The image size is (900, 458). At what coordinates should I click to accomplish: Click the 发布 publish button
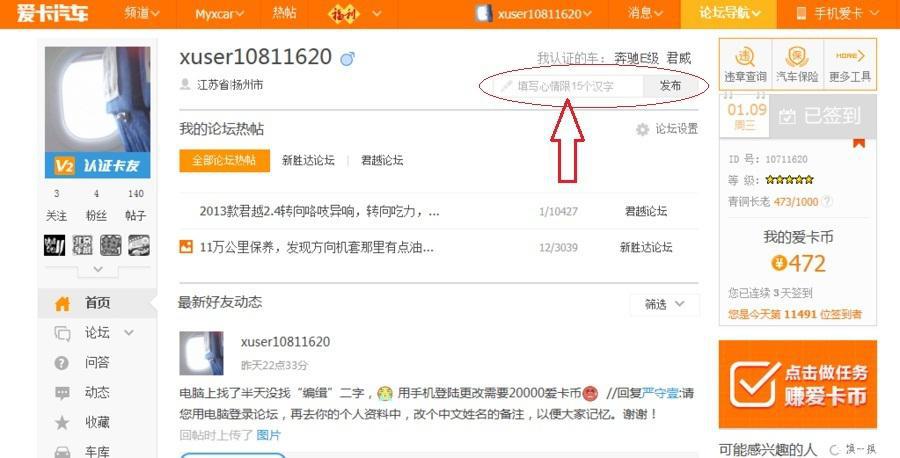[670, 86]
